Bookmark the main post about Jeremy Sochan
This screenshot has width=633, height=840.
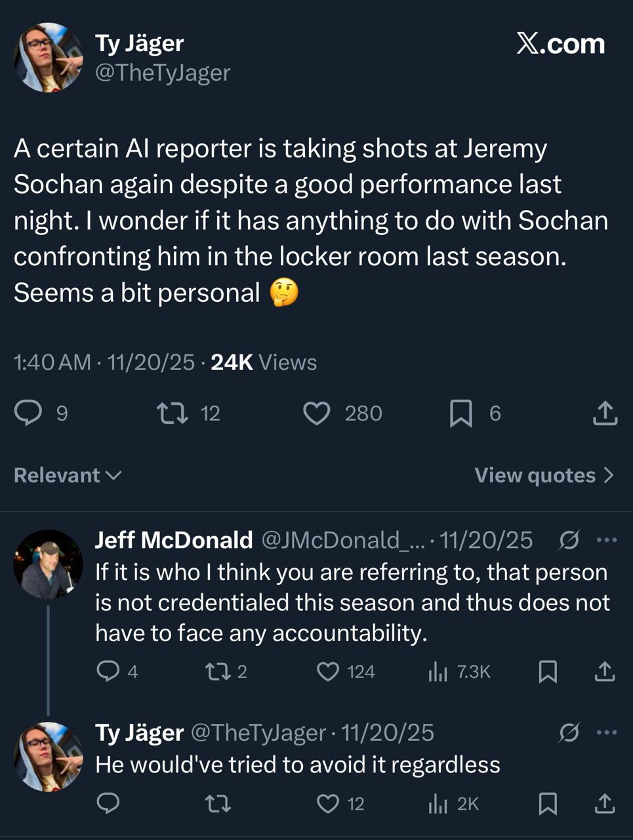pyautogui.click(x=461, y=413)
